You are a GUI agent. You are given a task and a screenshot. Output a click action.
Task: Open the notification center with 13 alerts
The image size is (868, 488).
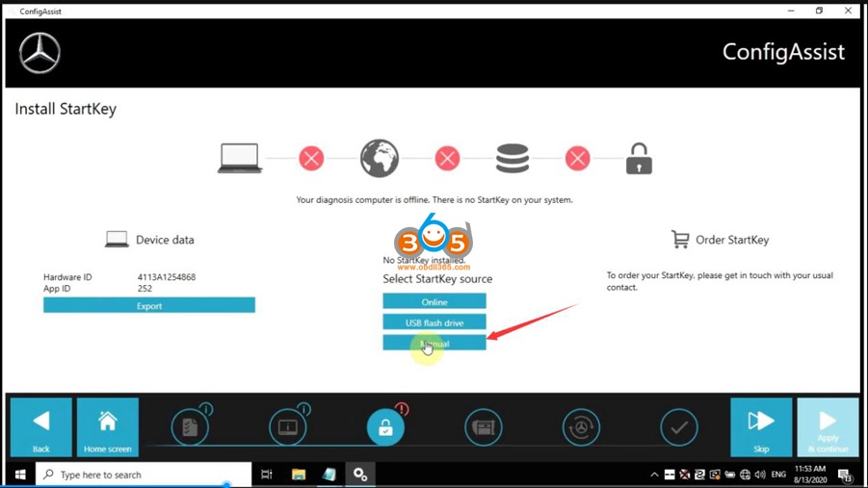click(x=845, y=475)
